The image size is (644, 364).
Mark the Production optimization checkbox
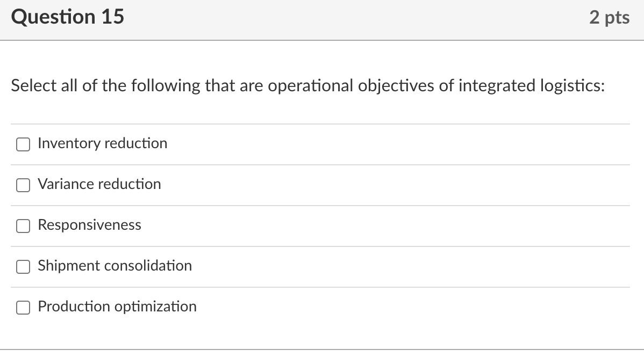point(23,307)
